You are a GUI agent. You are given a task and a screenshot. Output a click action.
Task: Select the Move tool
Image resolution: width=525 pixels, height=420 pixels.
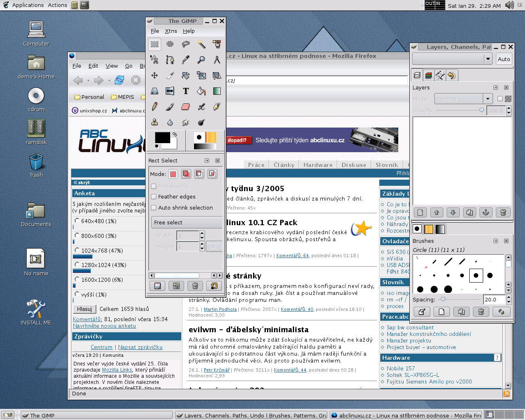point(155,75)
